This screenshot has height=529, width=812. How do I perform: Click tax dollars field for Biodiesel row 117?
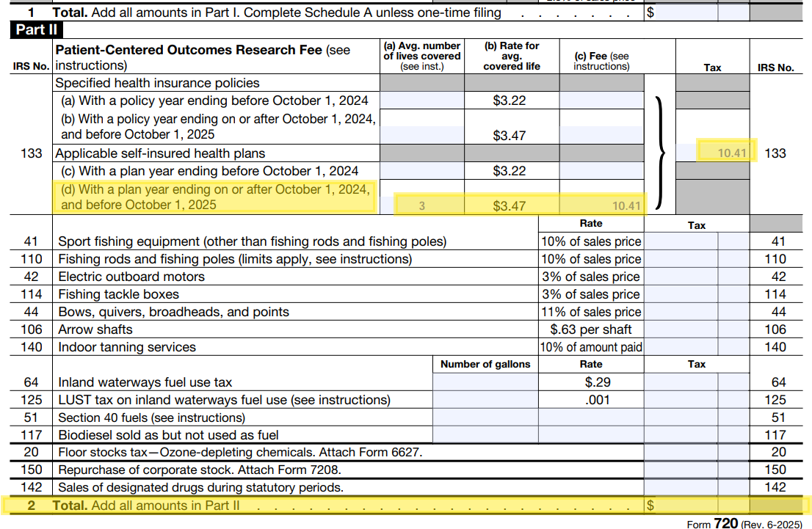click(681, 435)
